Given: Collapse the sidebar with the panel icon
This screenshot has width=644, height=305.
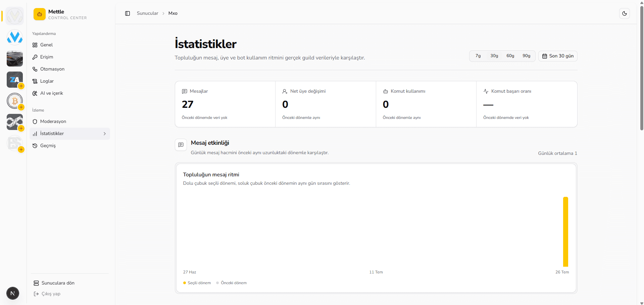Looking at the screenshot, I should (x=128, y=13).
